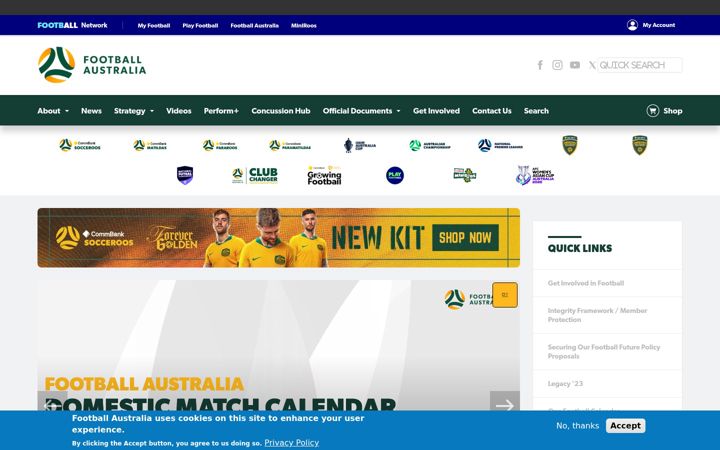Screen dimensions: 720x450
Task: Open the AFC Women's Asian Cup logo
Action: pyautogui.click(x=534, y=175)
